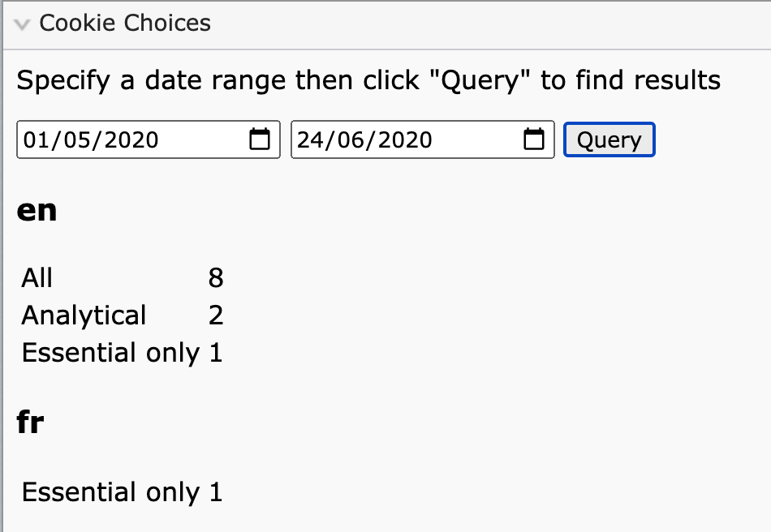The height and width of the screenshot is (532, 771).
Task: Click the calendar icon next to 24/06/2020
Action: (533, 139)
